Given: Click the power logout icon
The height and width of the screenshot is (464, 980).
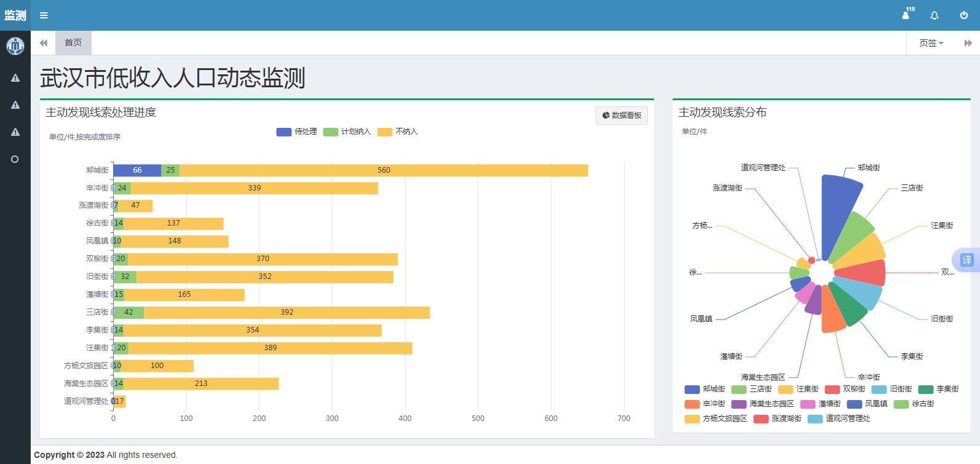Looking at the screenshot, I should [963, 15].
